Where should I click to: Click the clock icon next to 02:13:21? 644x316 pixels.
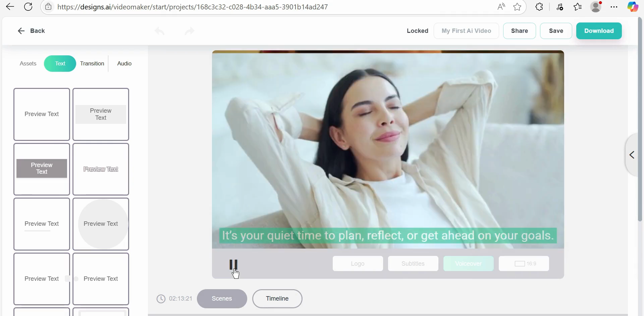pos(161,299)
